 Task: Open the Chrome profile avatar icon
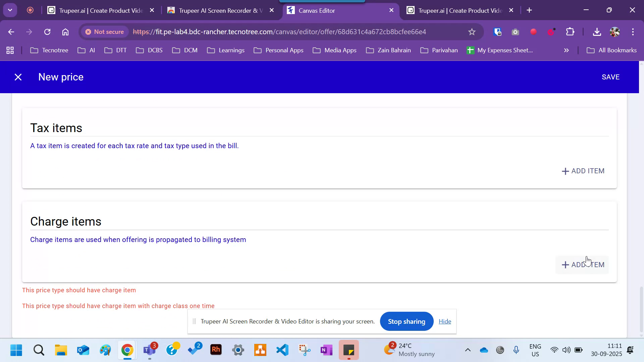point(615,32)
